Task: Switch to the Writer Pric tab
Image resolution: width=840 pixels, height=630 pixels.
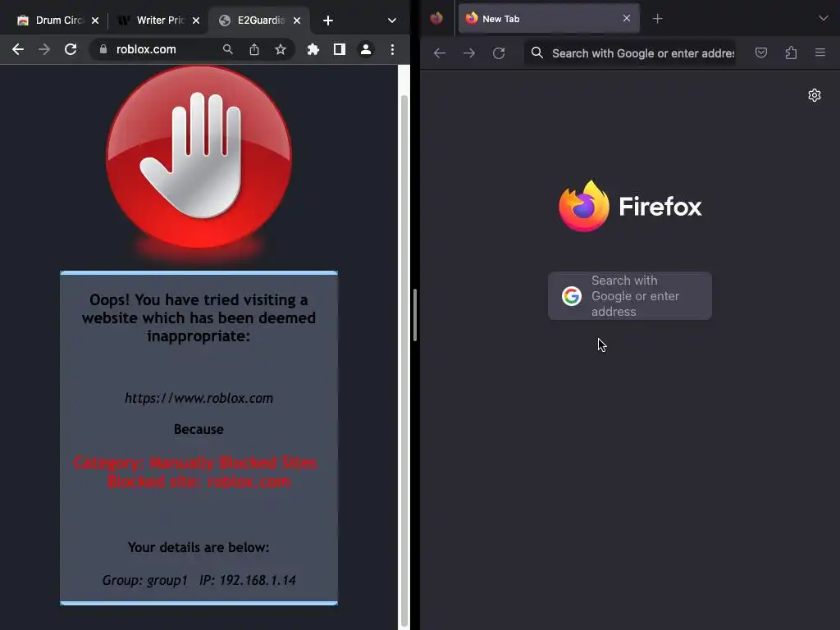Action: pyautogui.click(x=157, y=21)
